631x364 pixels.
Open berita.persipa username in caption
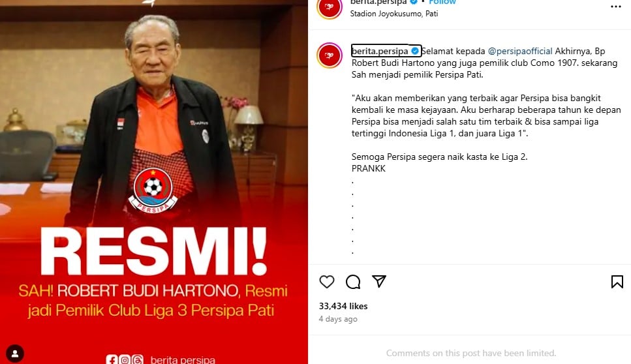pyautogui.click(x=380, y=51)
